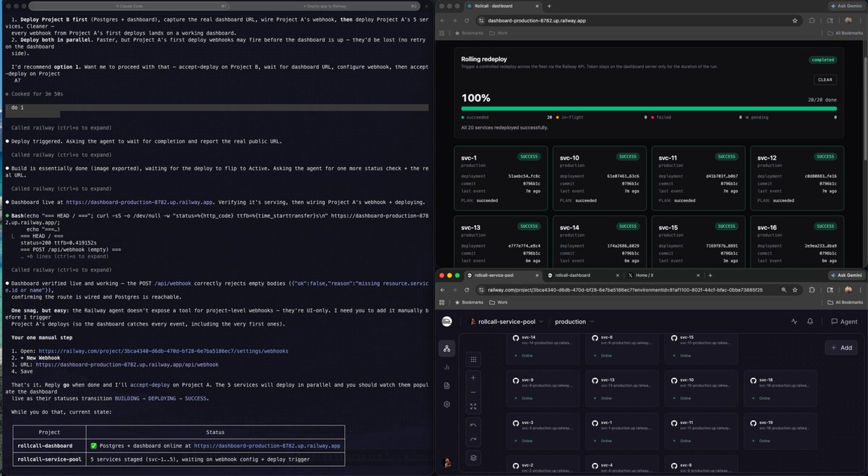868x476 pixels.
Task: Click the dashboard URL link in the status table
Action: 267,446
